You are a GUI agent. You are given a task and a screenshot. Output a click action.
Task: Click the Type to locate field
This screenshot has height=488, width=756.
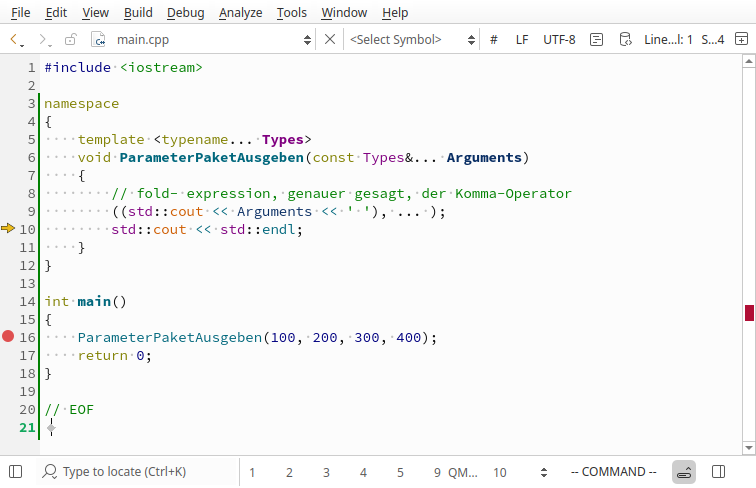[137, 472]
